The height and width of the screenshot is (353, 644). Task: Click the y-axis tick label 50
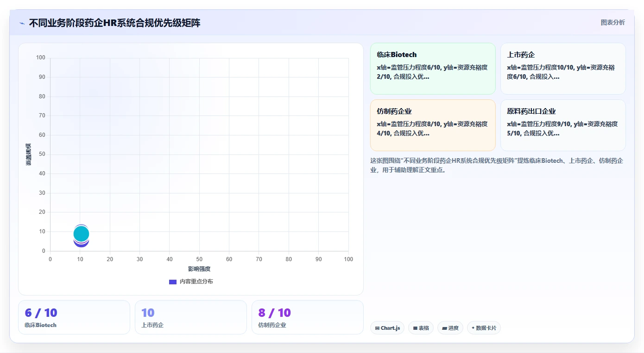(42, 154)
